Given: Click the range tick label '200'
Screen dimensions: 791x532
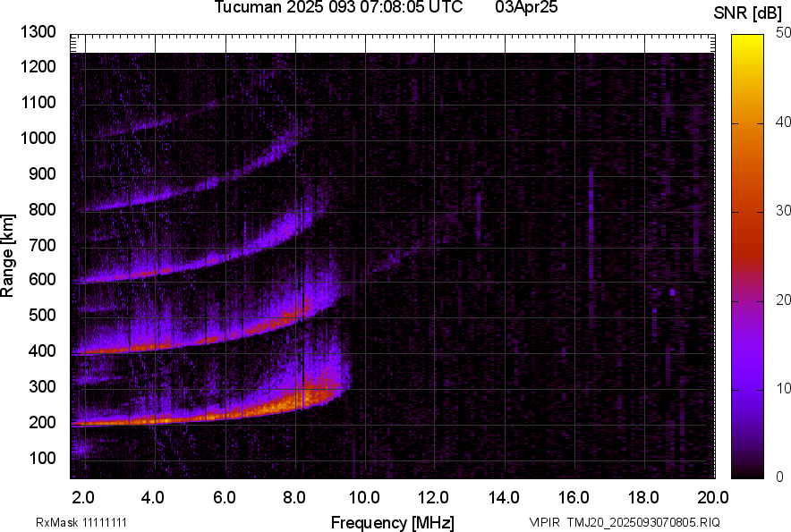Looking at the screenshot, I should (x=42, y=422).
